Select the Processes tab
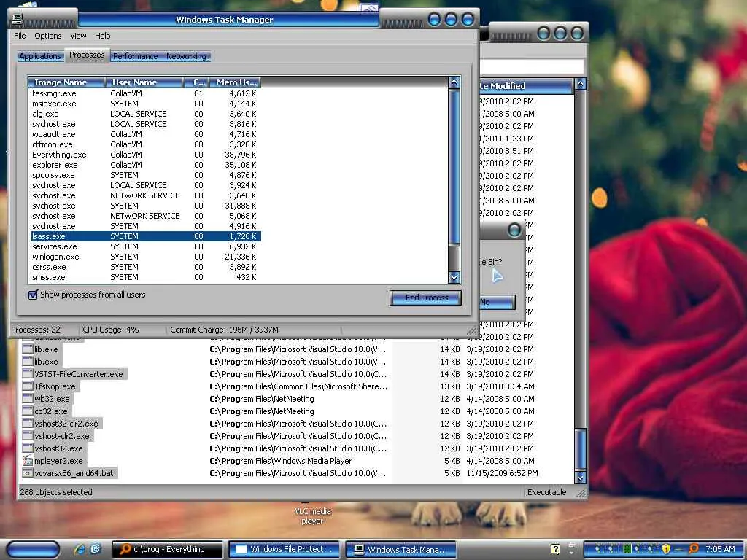The width and height of the screenshot is (747, 560). pyautogui.click(x=87, y=55)
